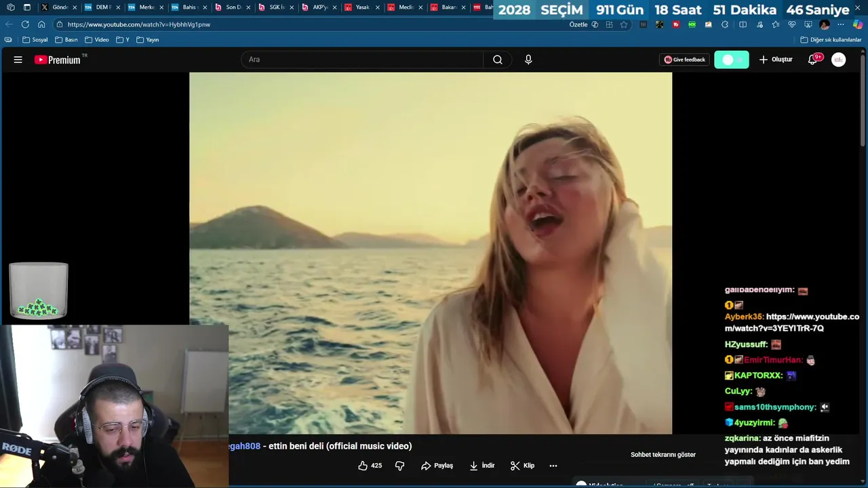
Task: Open Edge profile picture in toolbar
Action: click(x=825, y=24)
